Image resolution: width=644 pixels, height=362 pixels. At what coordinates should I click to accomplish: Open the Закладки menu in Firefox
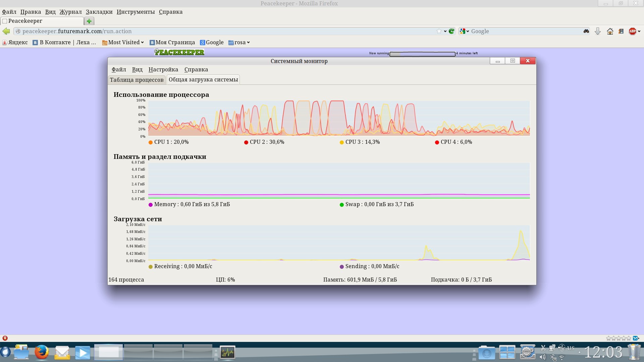tap(99, 12)
